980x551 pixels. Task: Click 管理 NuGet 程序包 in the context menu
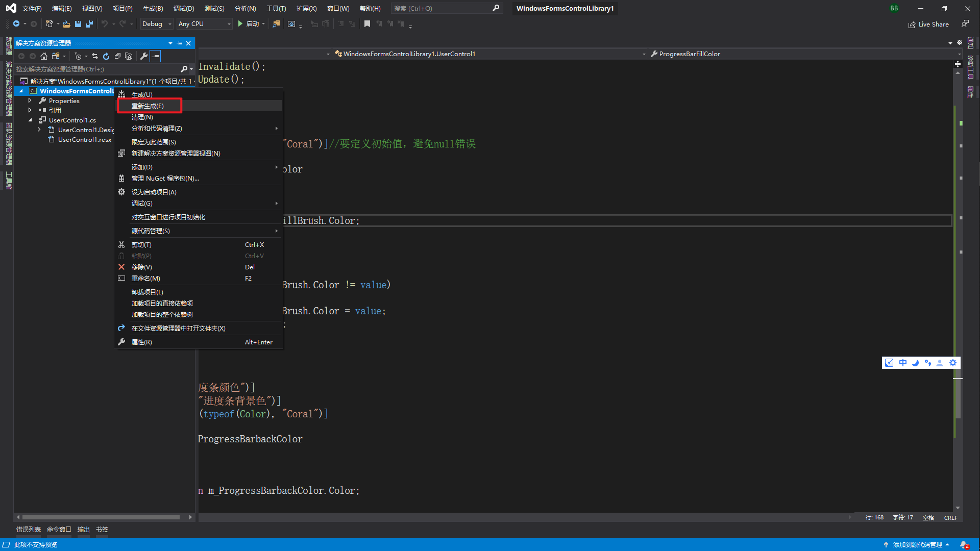pyautogui.click(x=164, y=178)
